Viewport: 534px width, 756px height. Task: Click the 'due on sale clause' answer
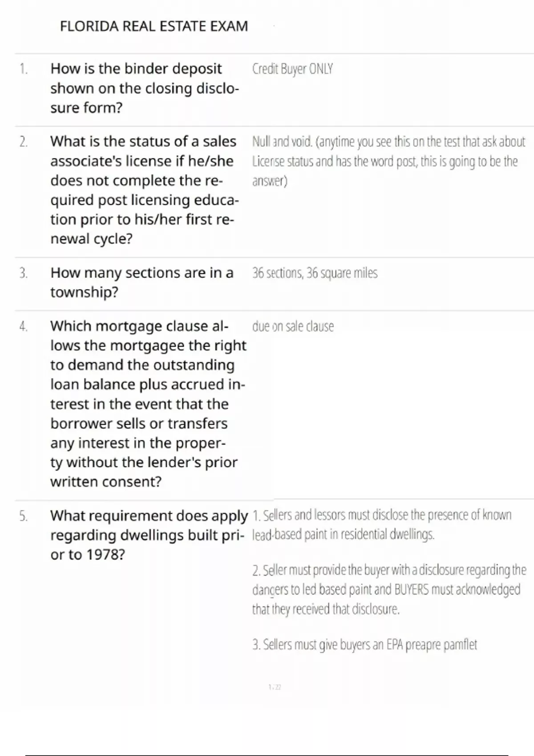coord(293,327)
